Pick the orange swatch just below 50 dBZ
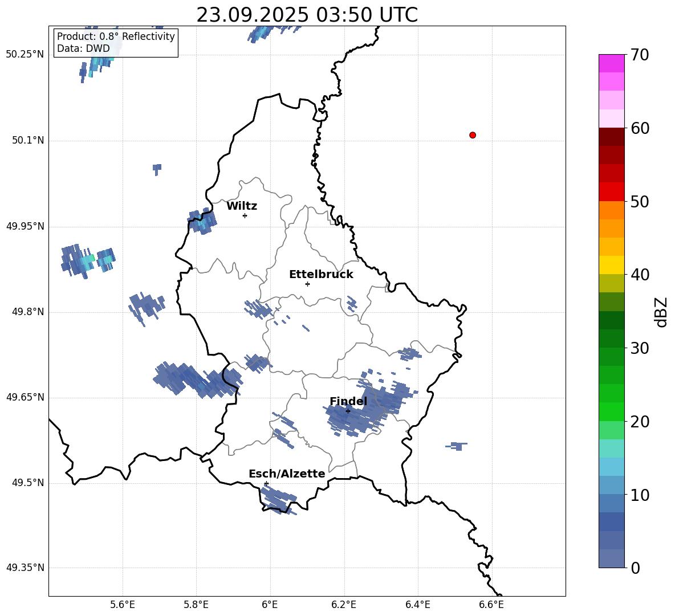 [611, 210]
